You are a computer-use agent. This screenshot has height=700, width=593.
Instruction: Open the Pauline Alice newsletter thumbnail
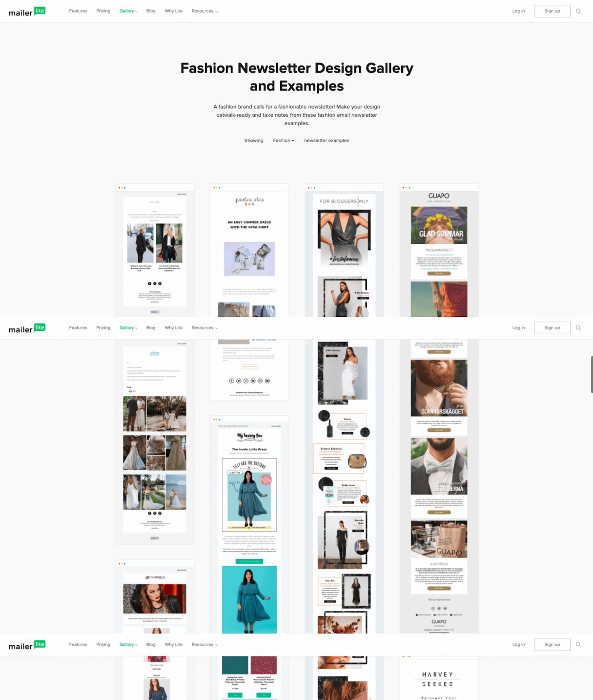249,250
